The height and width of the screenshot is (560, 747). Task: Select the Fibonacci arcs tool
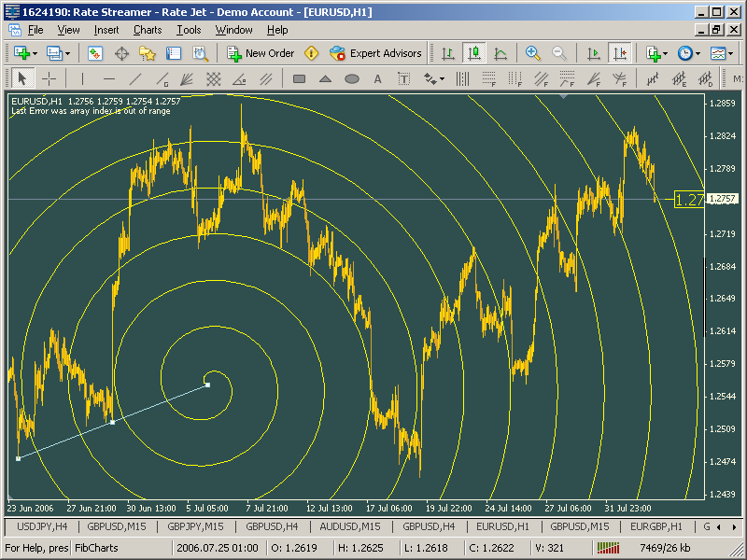point(620,78)
